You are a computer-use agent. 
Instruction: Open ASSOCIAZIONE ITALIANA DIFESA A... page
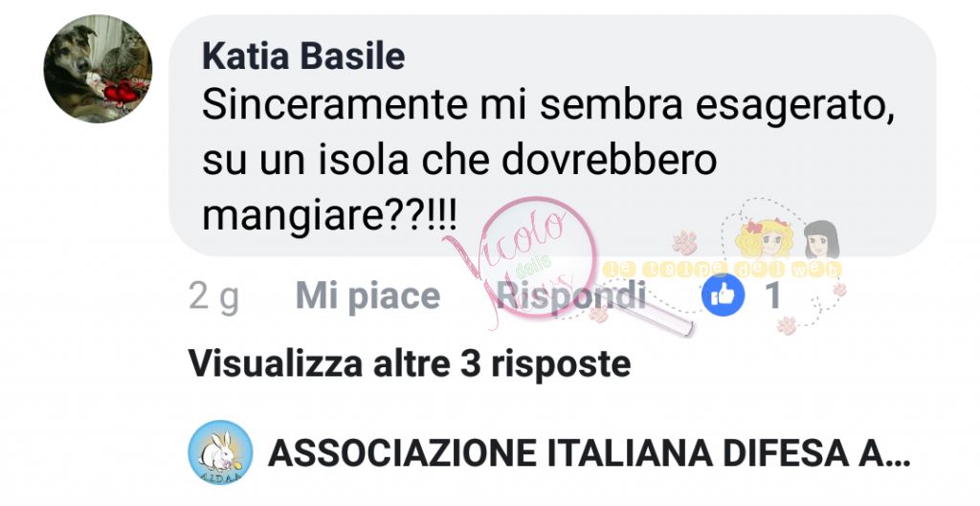tap(589, 453)
